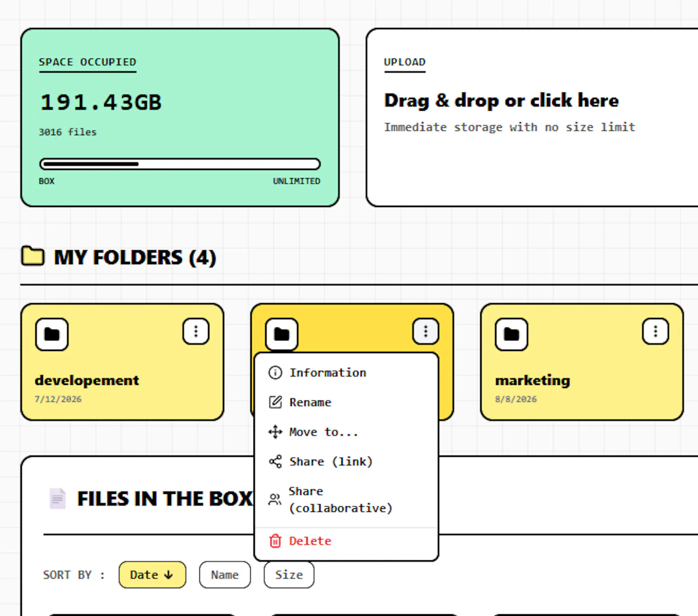The image size is (698, 616).
Task: Click the 8/8/2026 date on marketing
Action: click(516, 399)
